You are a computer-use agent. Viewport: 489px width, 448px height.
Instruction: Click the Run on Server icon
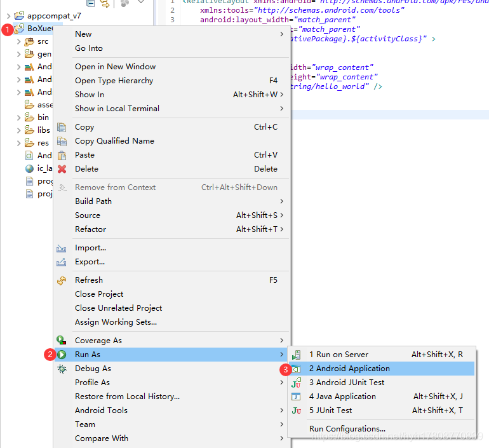[x=296, y=355]
